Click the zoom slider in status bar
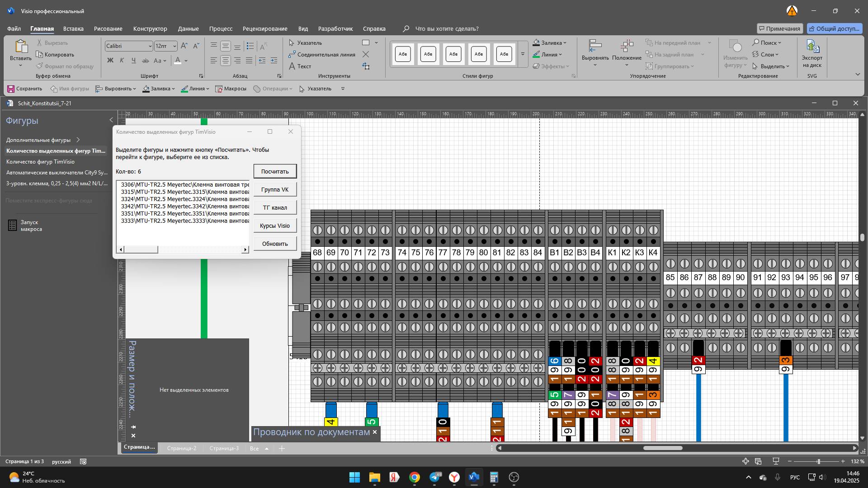This screenshot has height=488, width=868. click(x=818, y=461)
